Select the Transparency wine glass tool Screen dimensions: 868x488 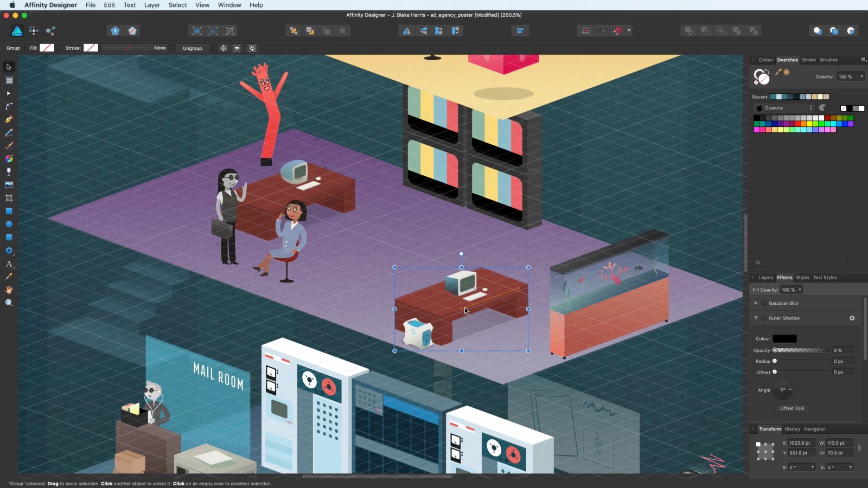9,171
